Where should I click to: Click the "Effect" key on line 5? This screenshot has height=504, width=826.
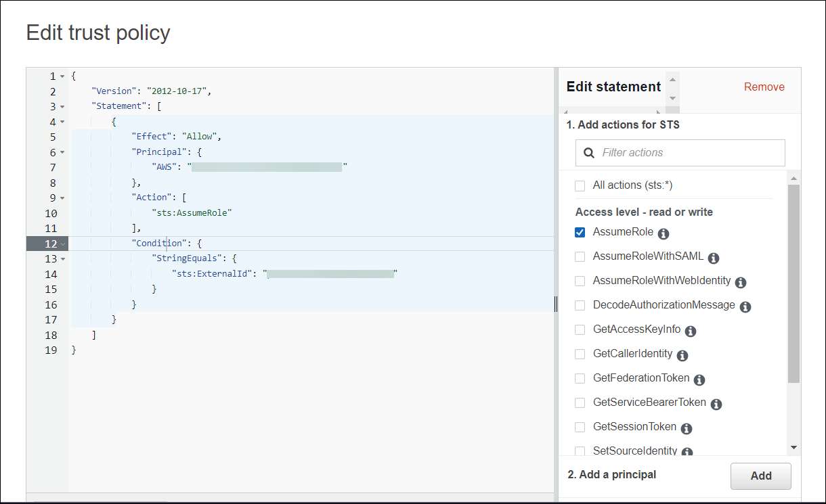click(152, 137)
